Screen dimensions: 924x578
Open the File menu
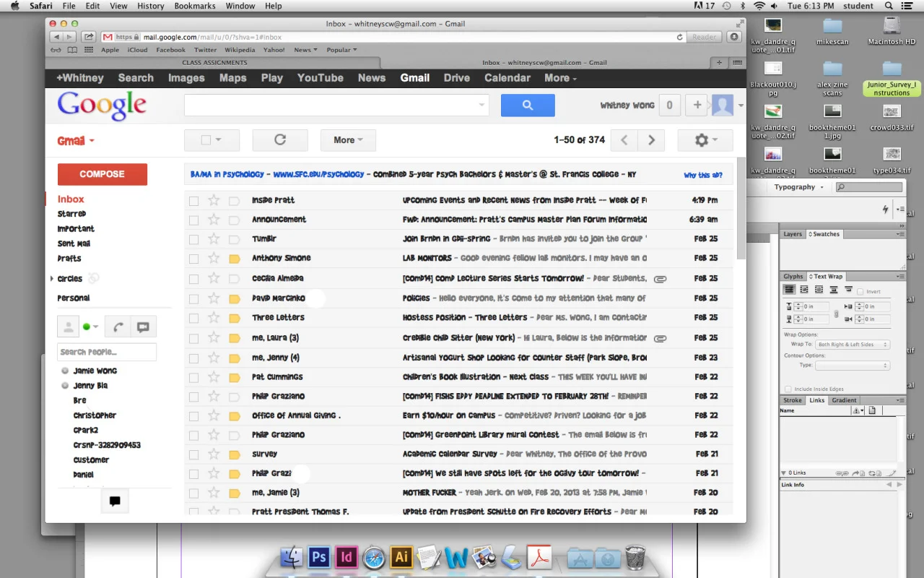(69, 6)
